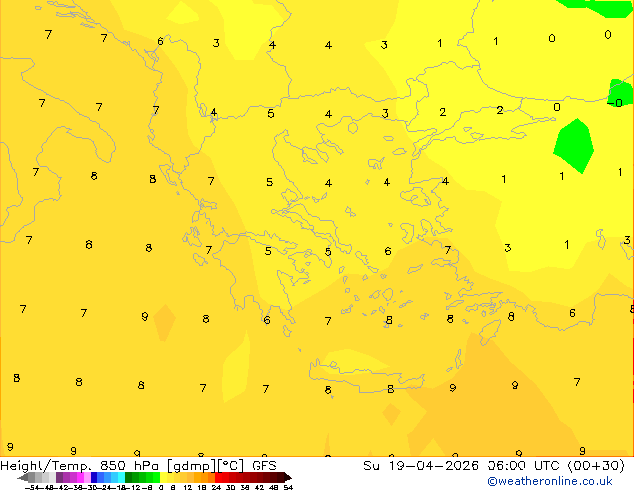Click the large green cold-temperature polygon on the map
This screenshot has width=634, height=490.
pos(574,146)
